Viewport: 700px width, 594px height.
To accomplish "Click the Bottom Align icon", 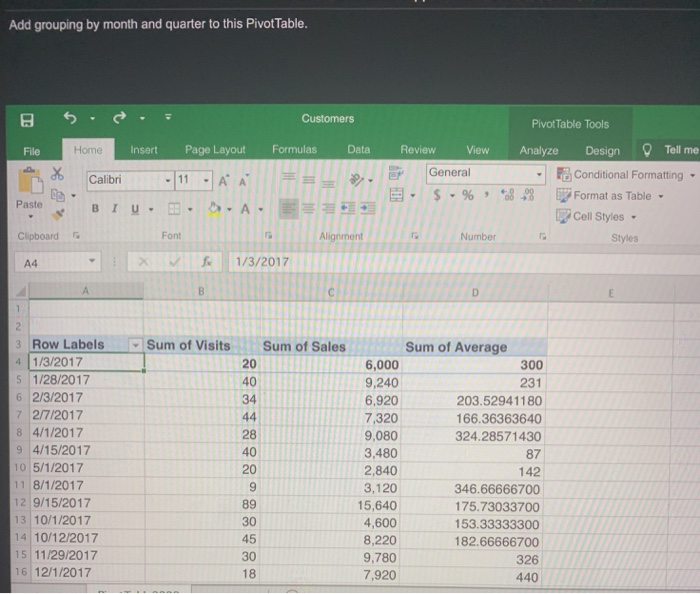I will 329,183.
